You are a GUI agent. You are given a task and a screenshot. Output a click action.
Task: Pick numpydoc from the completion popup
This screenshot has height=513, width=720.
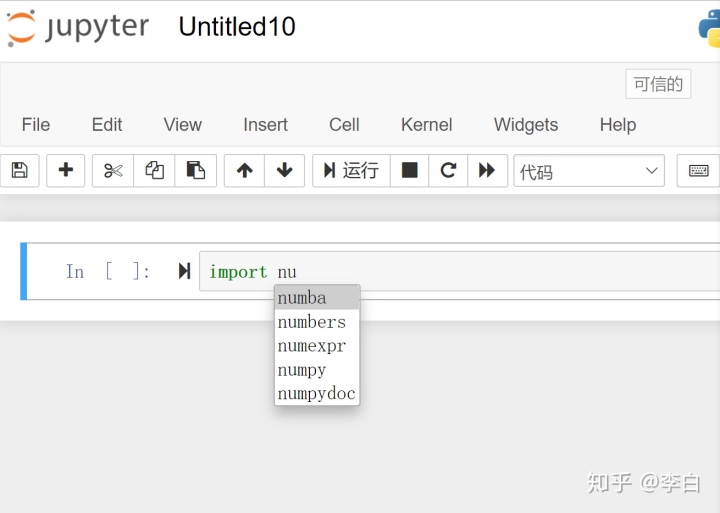317,394
